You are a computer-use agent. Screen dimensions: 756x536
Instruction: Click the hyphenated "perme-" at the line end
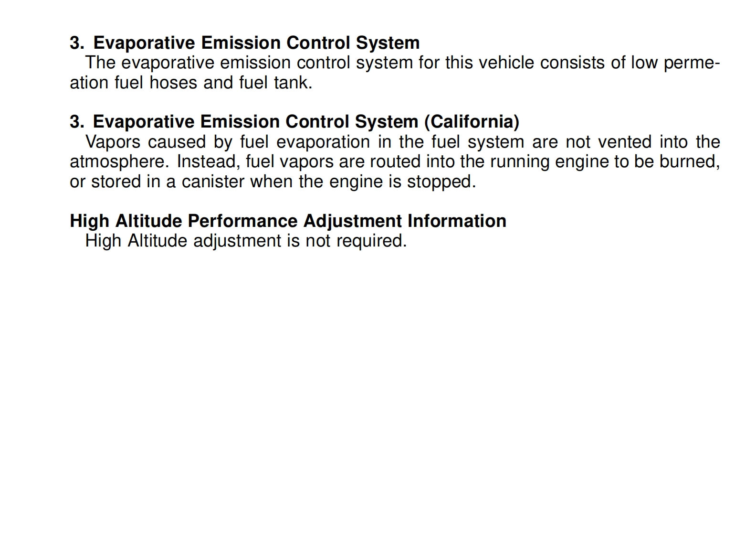[x=692, y=63]
